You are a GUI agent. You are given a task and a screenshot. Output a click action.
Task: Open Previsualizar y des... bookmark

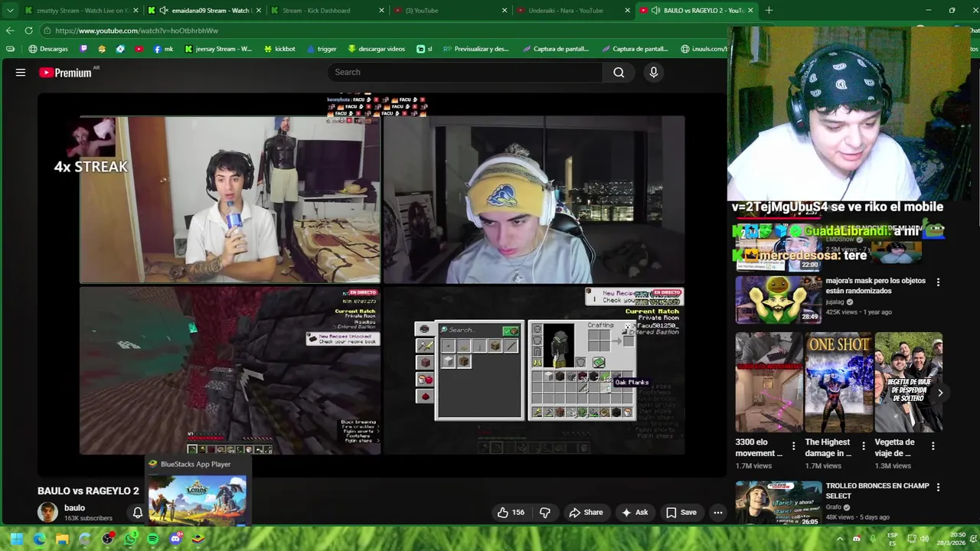click(475, 49)
